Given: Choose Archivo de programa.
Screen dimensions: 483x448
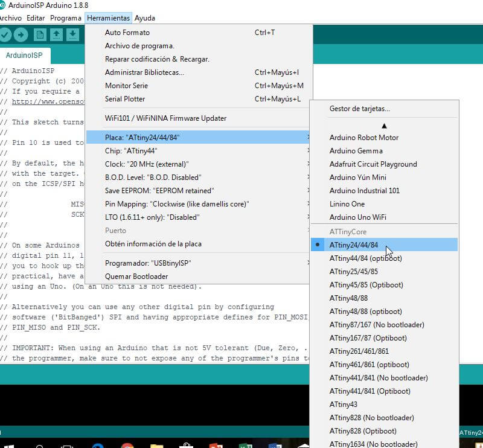Looking at the screenshot, I should point(197,46).
